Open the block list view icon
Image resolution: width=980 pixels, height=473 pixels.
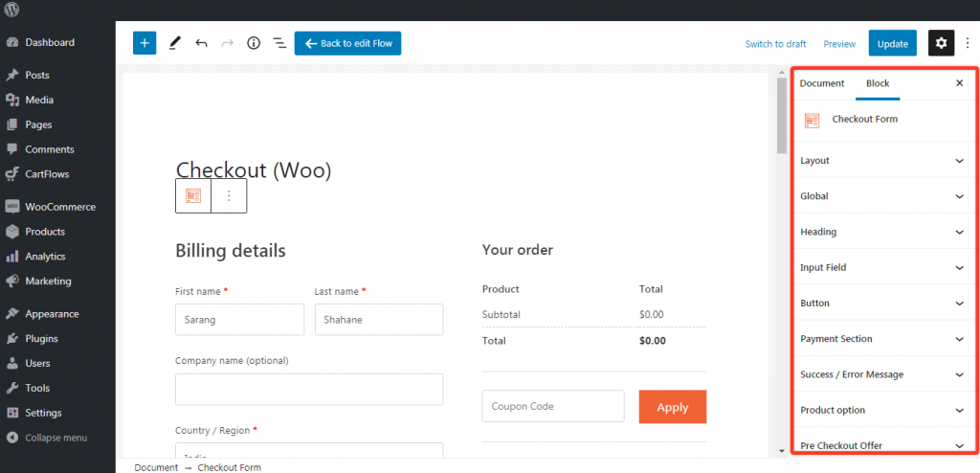[x=279, y=43]
